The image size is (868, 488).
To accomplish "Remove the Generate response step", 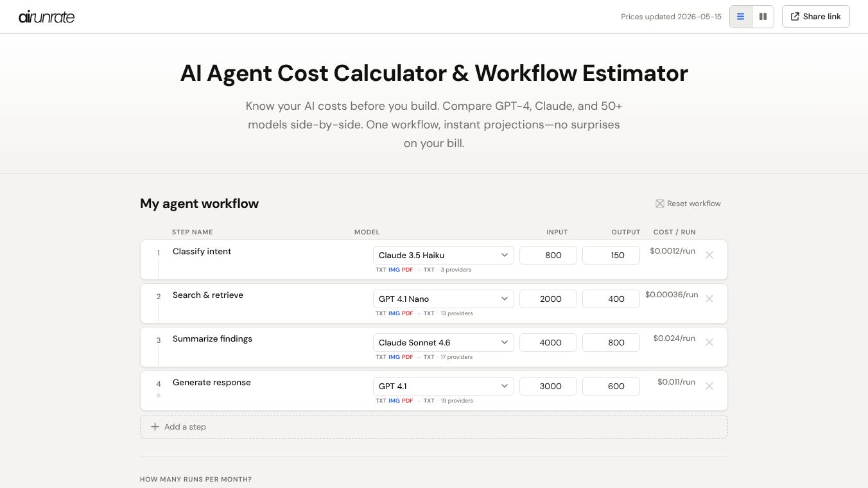I will [x=709, y=386].
